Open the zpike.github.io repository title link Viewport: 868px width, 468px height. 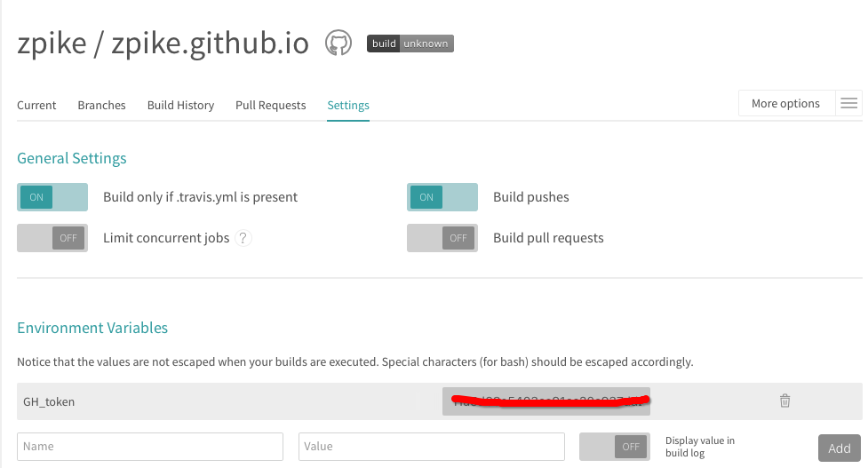click(211, 44)
